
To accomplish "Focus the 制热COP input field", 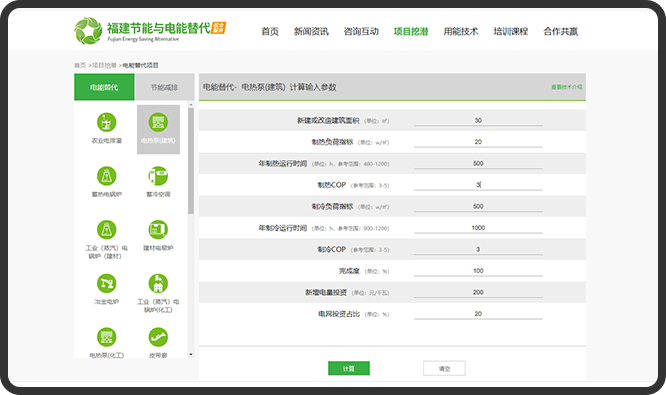I will point(478,185).
